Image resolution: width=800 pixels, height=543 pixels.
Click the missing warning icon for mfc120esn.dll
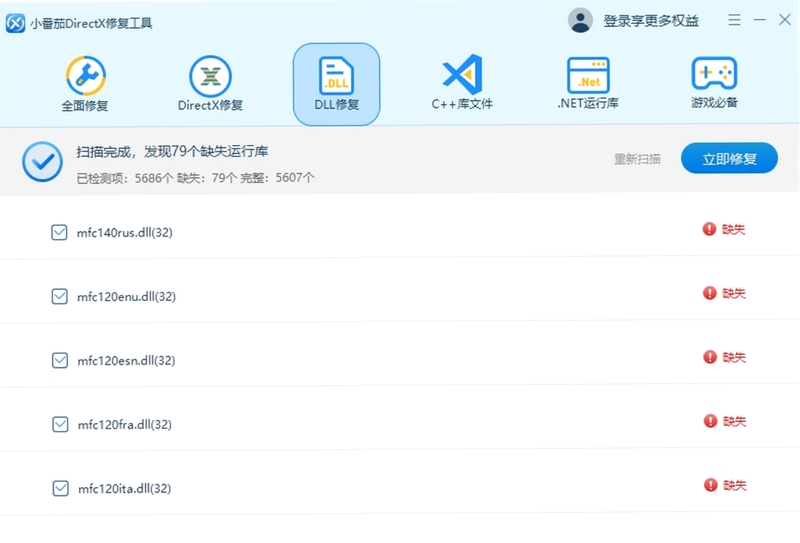710,357
